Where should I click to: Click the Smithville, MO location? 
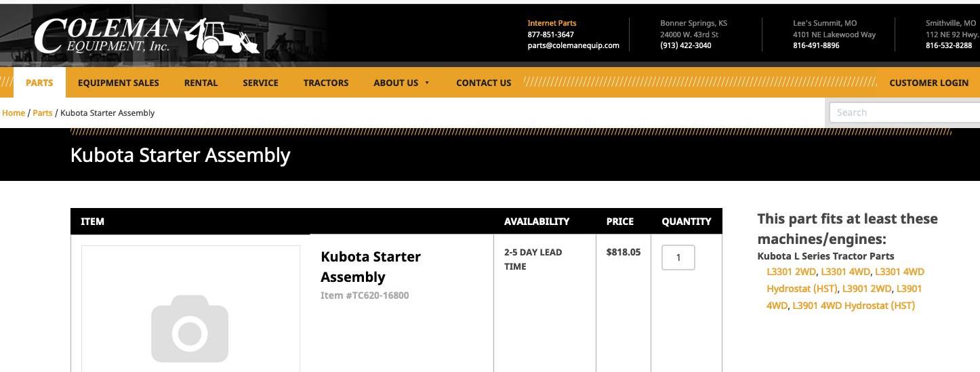coord(951,23)
